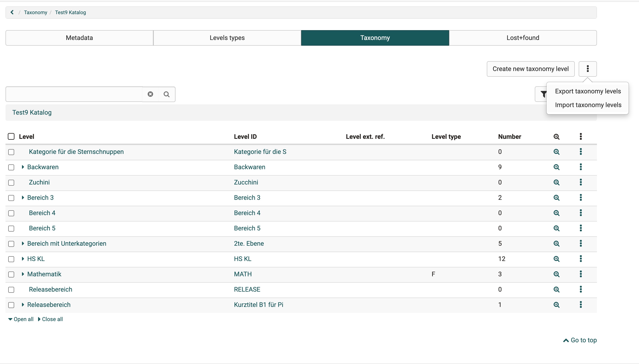Check the Bereich 3 row checkbox

coord(11,198)
